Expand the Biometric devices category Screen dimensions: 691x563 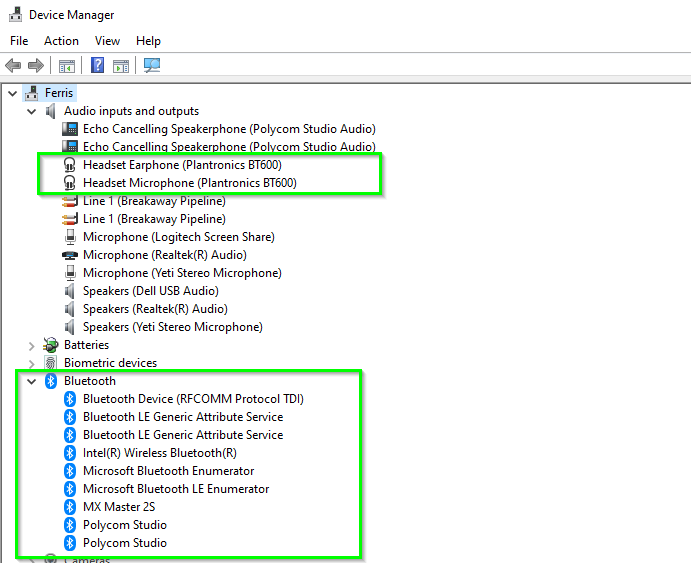click(x=31, y=364)
